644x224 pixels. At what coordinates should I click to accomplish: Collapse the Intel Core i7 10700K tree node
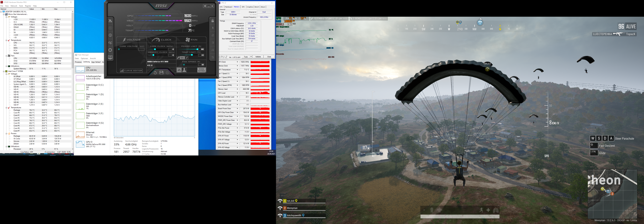4,71
